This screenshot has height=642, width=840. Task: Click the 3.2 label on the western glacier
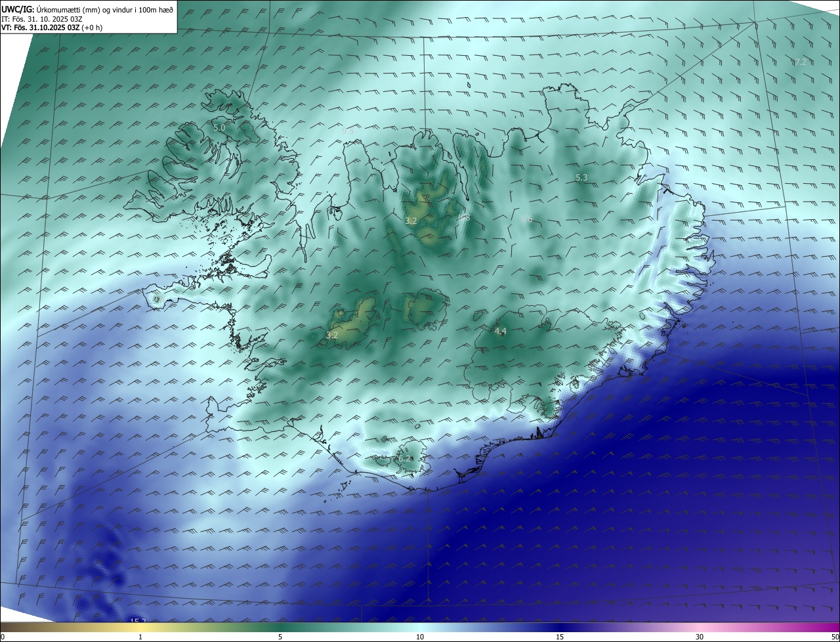[332, 335]
